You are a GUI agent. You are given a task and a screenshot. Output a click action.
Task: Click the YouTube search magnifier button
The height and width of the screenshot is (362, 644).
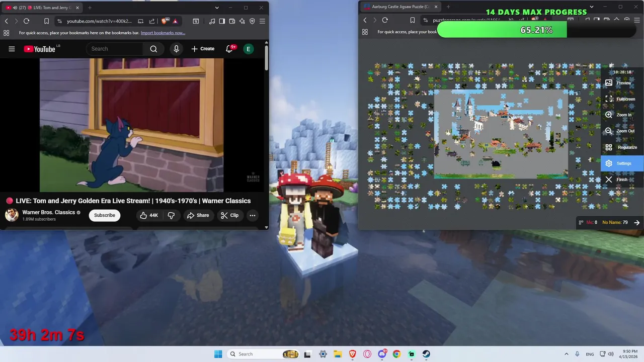153,49
